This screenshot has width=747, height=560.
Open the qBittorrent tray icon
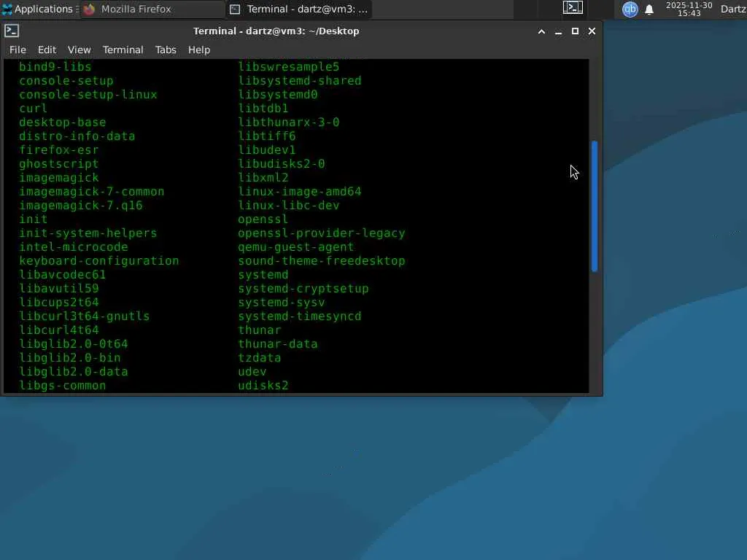(x=630, y=9)
